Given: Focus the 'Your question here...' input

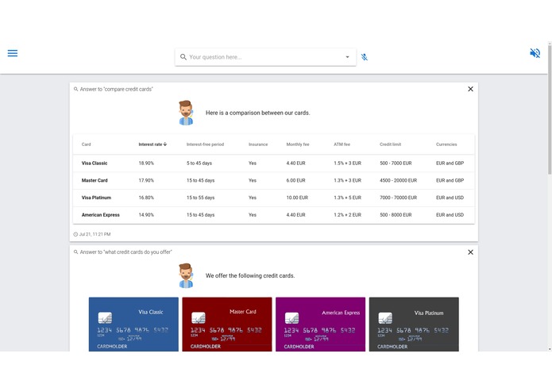Looking at the screenshot, I should pos(265,57).
